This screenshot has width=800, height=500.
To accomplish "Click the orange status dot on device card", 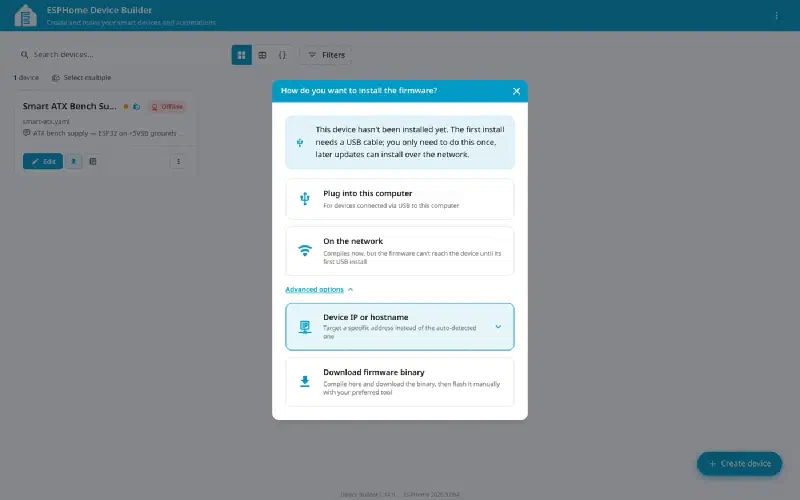I will coord(126,107).
